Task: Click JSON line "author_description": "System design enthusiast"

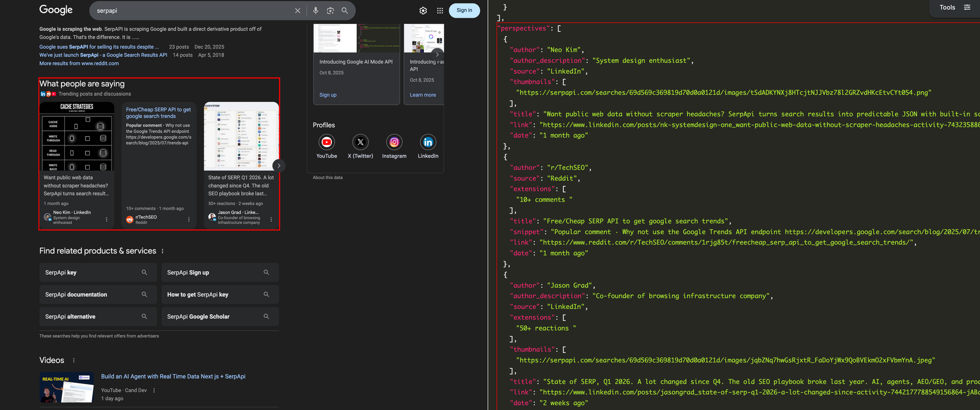Action: pyautogui.click(x=601, y=61)
